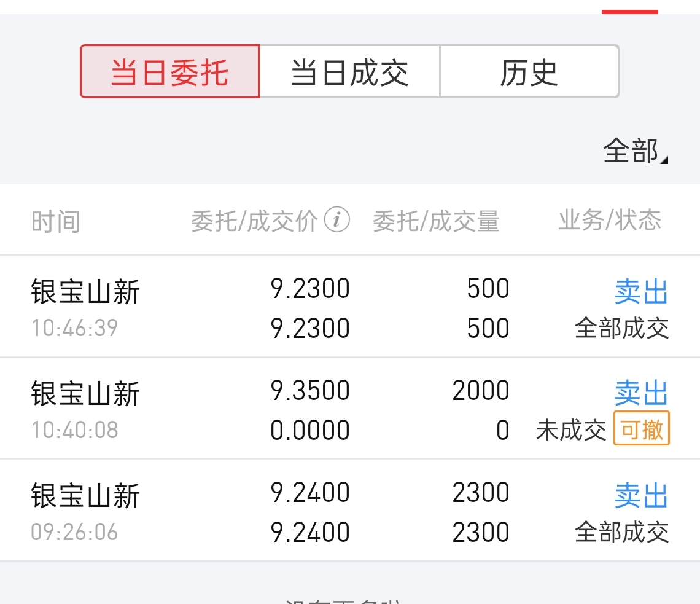Click the 时间 column header
This screenshot has width=700, height=604.
click(x=55, y=221)
